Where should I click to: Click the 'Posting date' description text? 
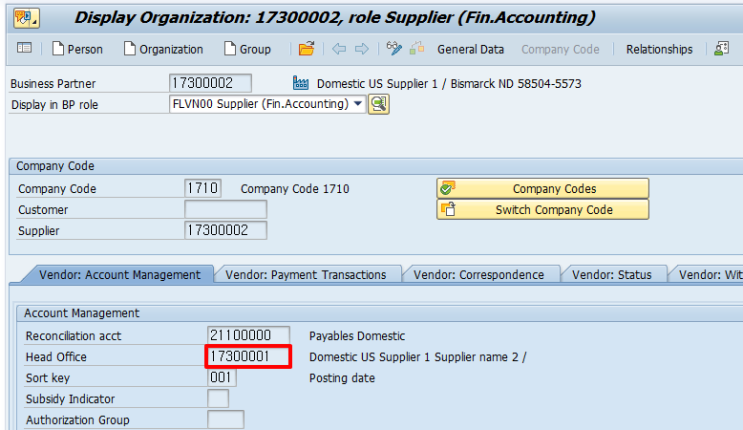click(342, 378)
